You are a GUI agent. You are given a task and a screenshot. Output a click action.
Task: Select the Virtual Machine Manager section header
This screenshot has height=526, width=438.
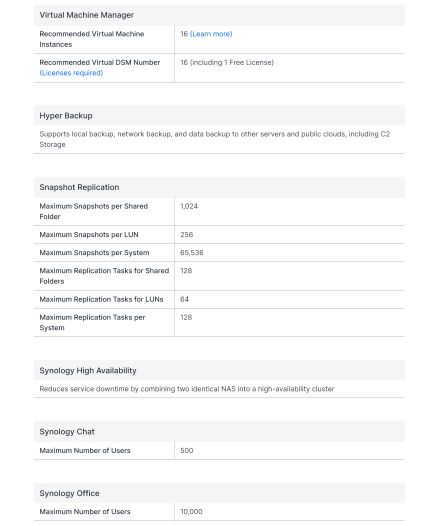pos(87,15)
